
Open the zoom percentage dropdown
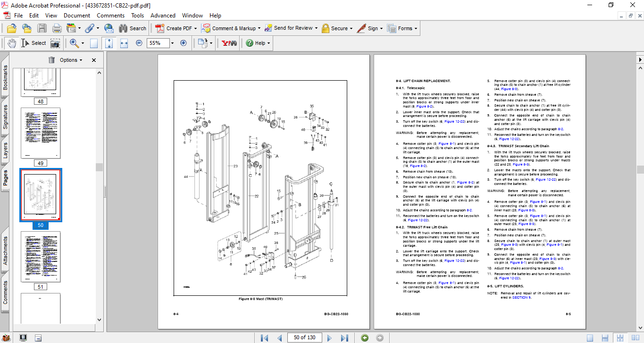click(x=172, y=43)
